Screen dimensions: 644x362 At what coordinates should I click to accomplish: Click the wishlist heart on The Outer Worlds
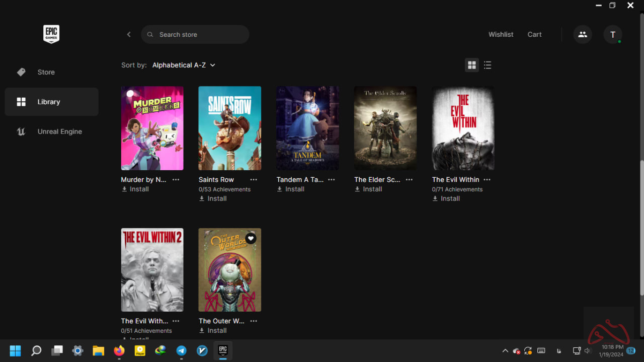(x=251, y=239)
